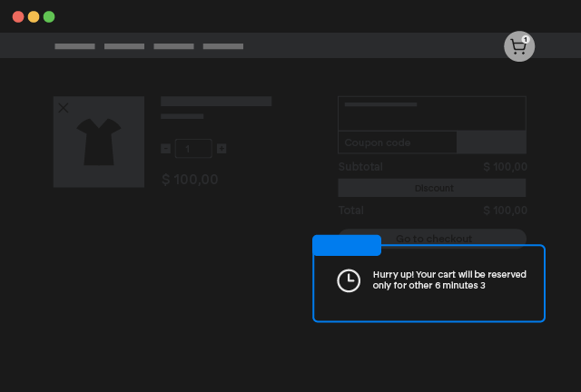The width and height of the screenshot is (581, 392).
Task: Click the green maximize window button
Action: 49,16
